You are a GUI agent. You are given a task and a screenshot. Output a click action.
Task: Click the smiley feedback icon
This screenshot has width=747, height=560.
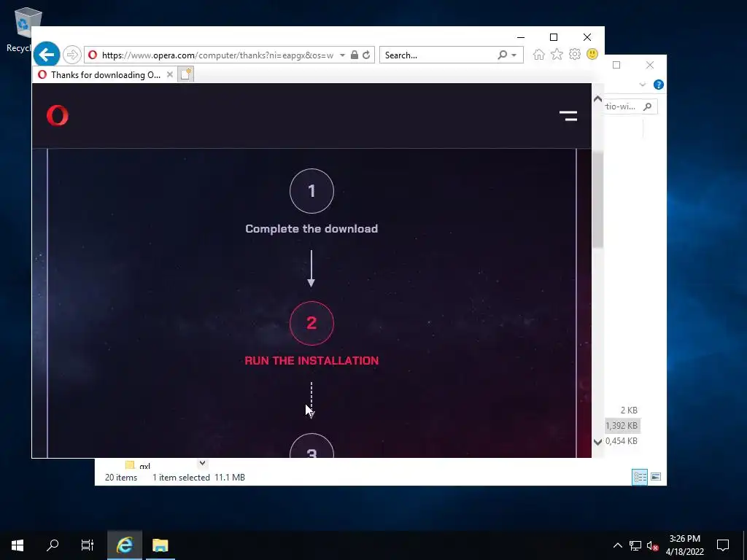tap(592, 54)
